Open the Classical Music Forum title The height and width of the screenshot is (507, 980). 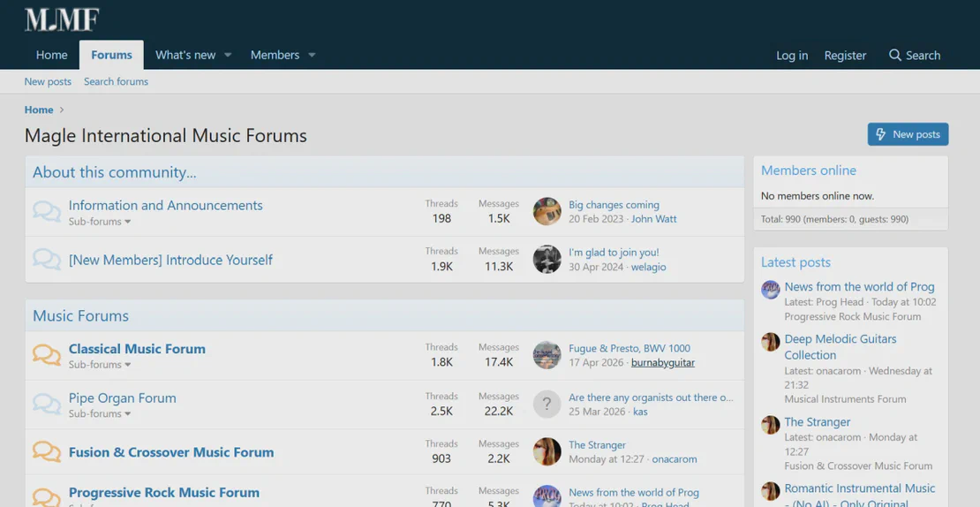[137, 349]
